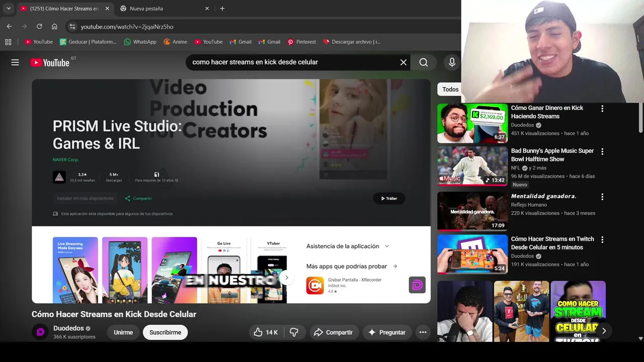The width and height of the screenshot is (644, 362).
Task: Click the NFL channel name
Action: tap(516, 168)
